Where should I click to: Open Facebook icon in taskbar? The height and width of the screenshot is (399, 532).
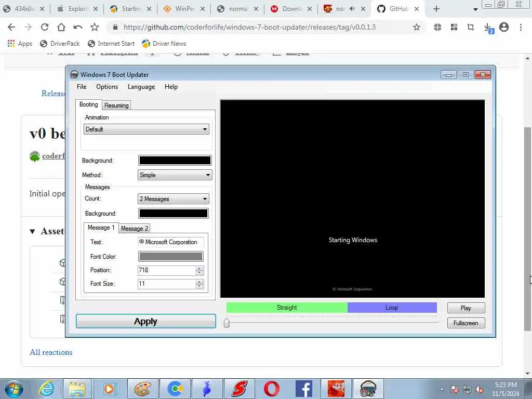[303, 389]
